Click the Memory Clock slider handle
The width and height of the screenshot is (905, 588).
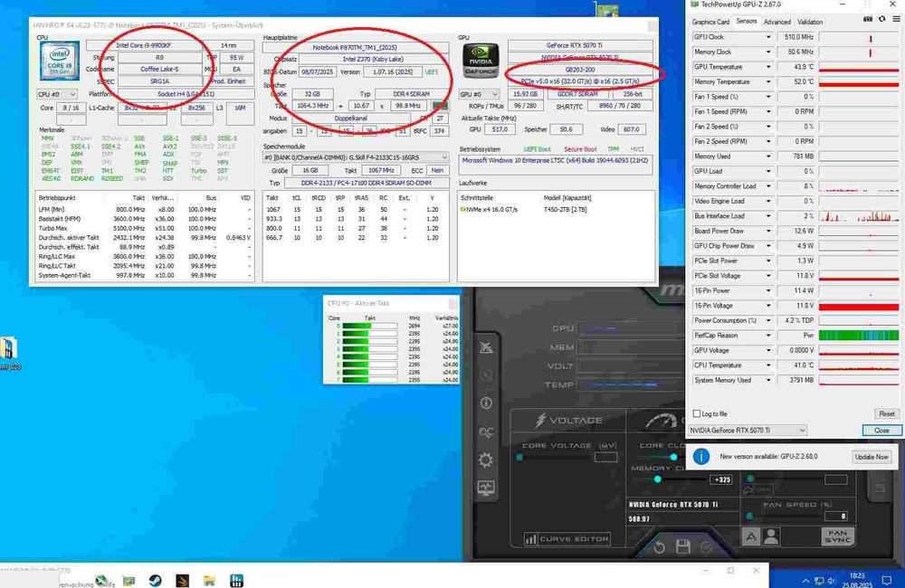(657, 479)
